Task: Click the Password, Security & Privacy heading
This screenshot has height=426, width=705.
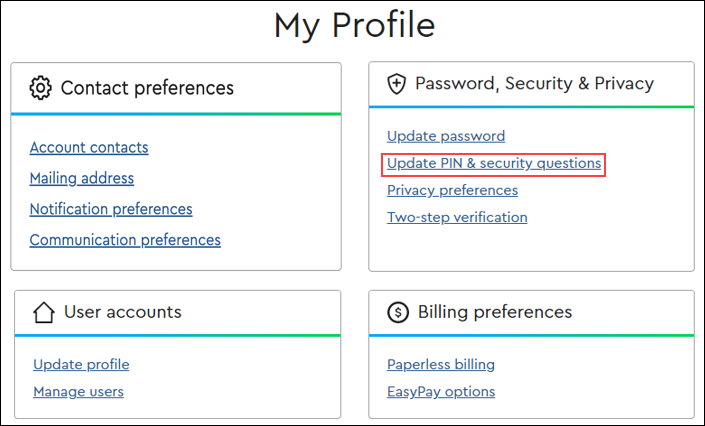Action: click(534, 84)
